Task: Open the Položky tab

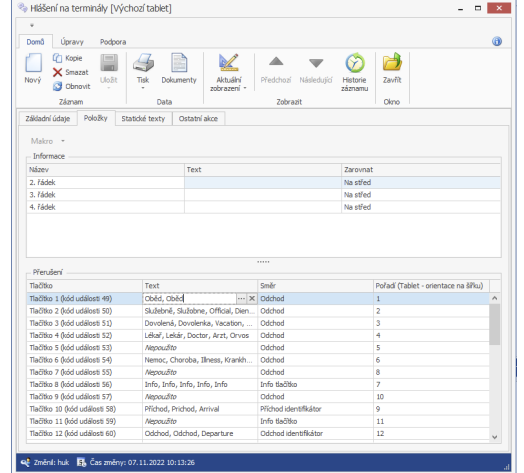Action: (96, 118)
